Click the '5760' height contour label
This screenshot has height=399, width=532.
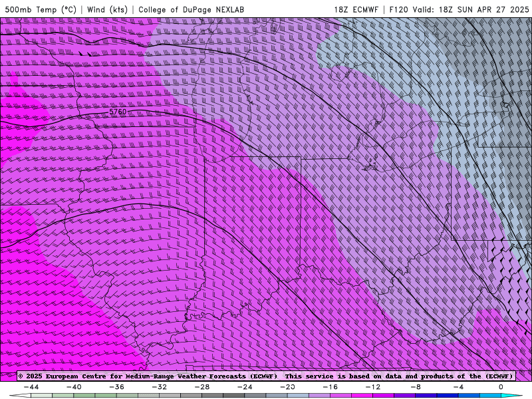pos(118,112)
